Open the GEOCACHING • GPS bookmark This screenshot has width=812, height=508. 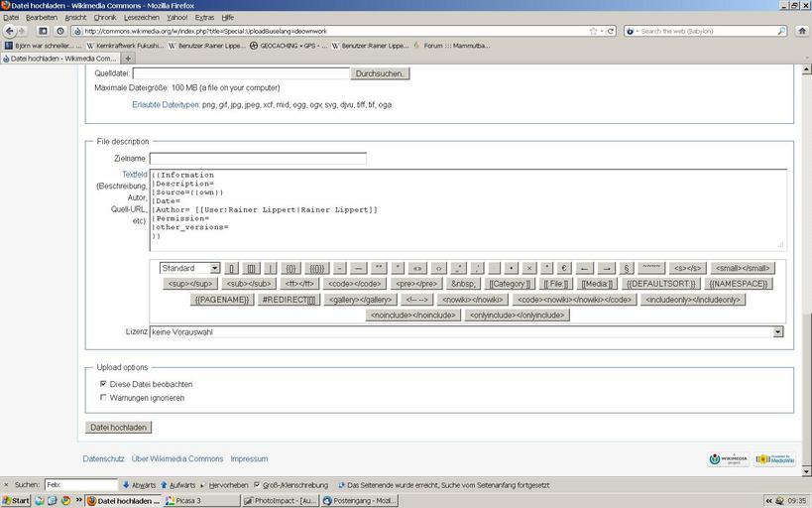pos(289,46)
